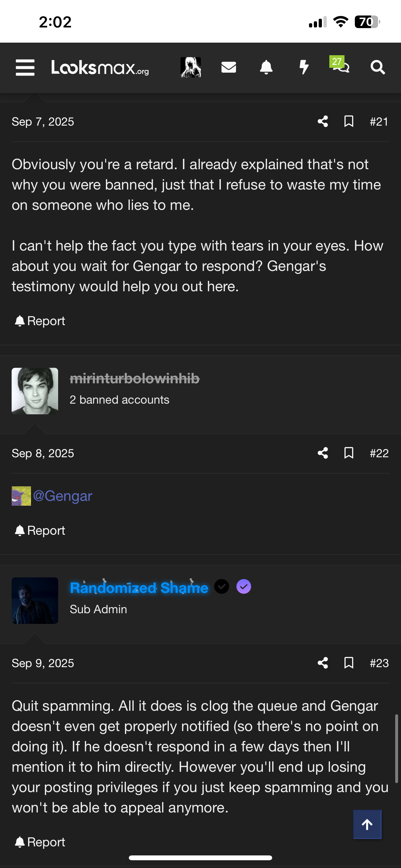Open the hamburger navigation menu
The width and height of the screenshot is (401, 868).
click(25, 67)
